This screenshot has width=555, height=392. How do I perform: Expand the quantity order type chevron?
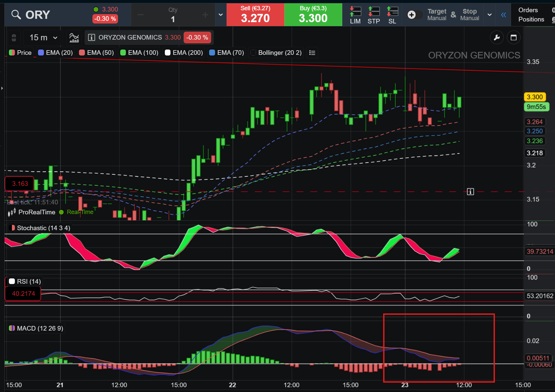220,15
